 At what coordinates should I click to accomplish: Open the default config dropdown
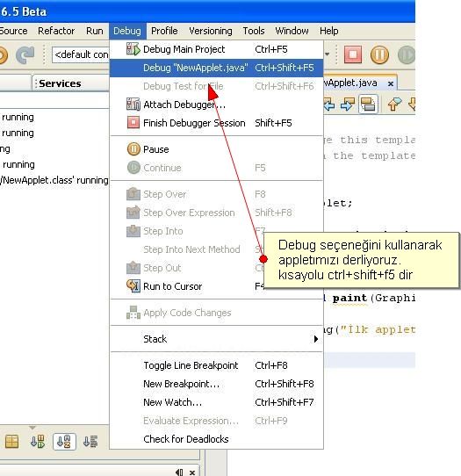[x=81, y=54]
